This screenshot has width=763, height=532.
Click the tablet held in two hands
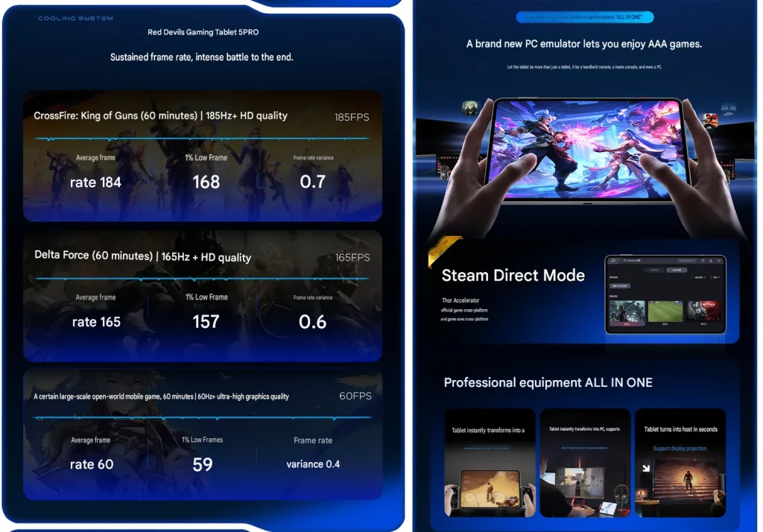tap(587, 150)
